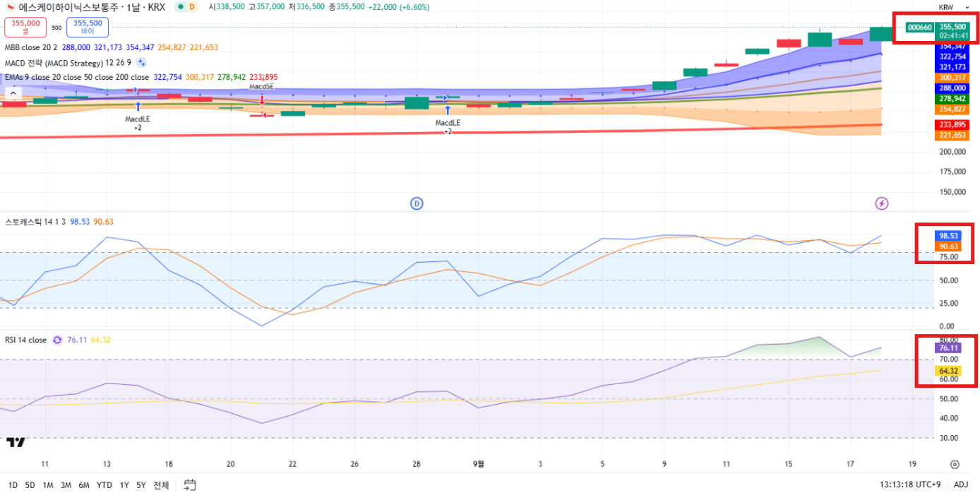
Task: Click the +22,000 (+6.60%) change value
Action: tap(398, 6)
